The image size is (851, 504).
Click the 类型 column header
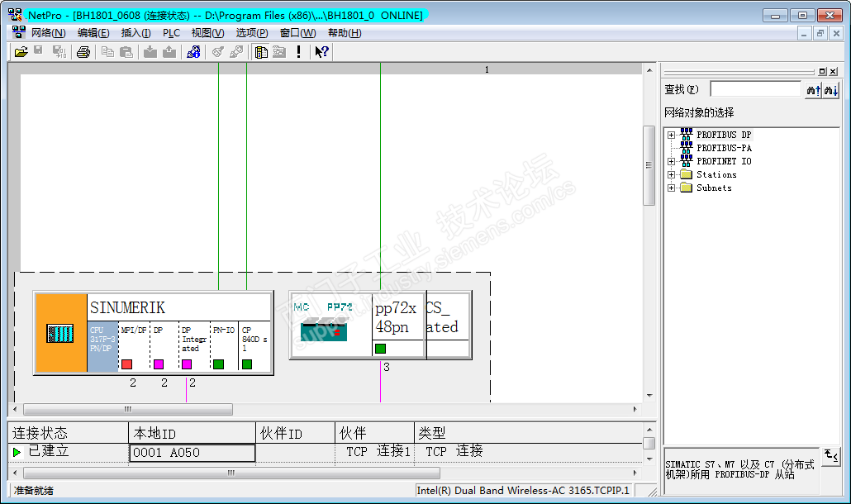528,433
